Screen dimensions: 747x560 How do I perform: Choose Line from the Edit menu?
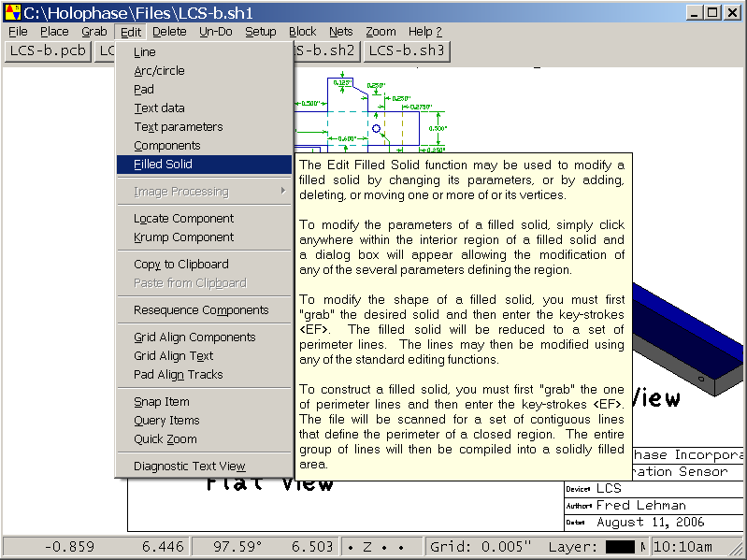click(x=145, y=52)
